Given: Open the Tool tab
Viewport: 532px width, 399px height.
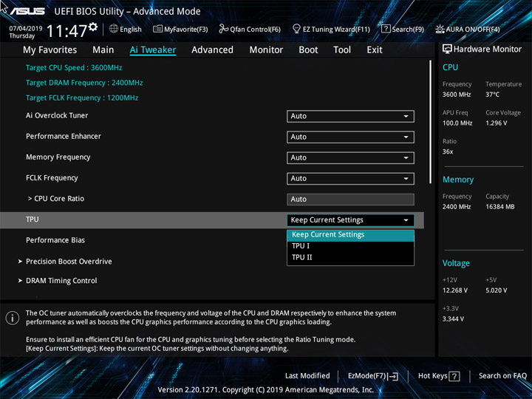Looking at the screenshot, I should click(342, 50).
